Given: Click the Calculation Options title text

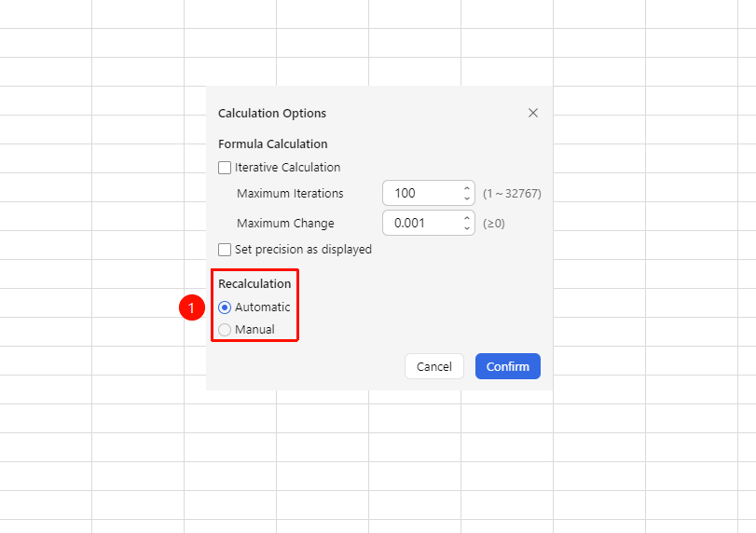Looking at the screenshot, I should pyautogui.click(x=272, y=114).
